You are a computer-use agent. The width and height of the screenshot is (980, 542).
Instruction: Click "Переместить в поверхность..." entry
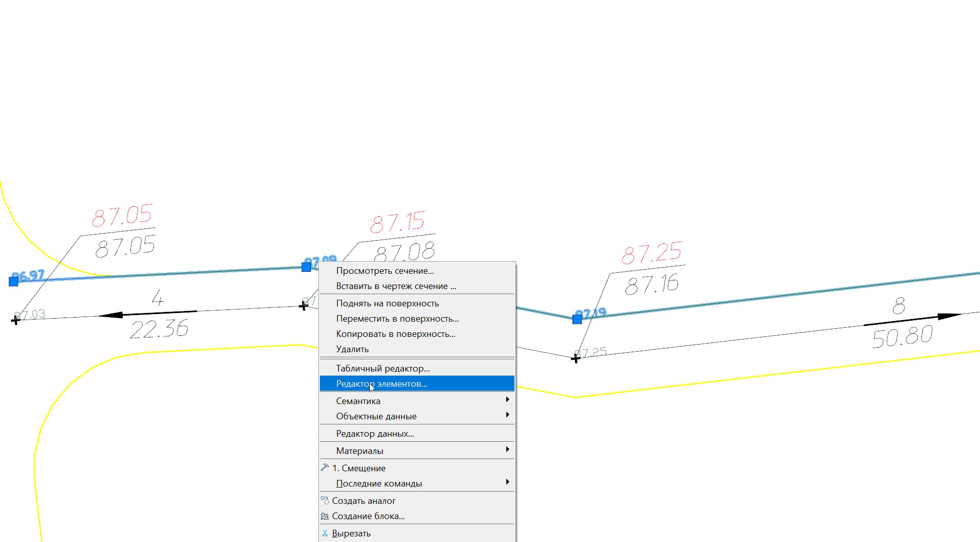point(397,319)
